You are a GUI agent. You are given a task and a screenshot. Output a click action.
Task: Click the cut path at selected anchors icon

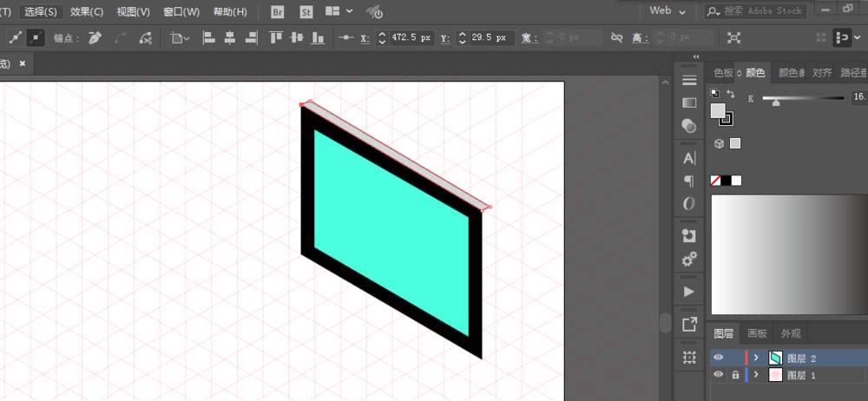click(146, 37)
